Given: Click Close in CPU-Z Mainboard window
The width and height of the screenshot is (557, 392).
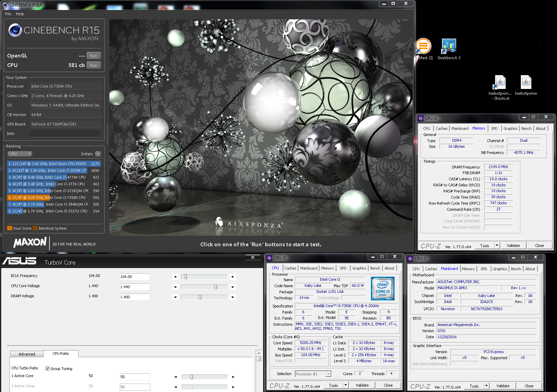Looking at the screenshot, I should (x=529, y=386).
